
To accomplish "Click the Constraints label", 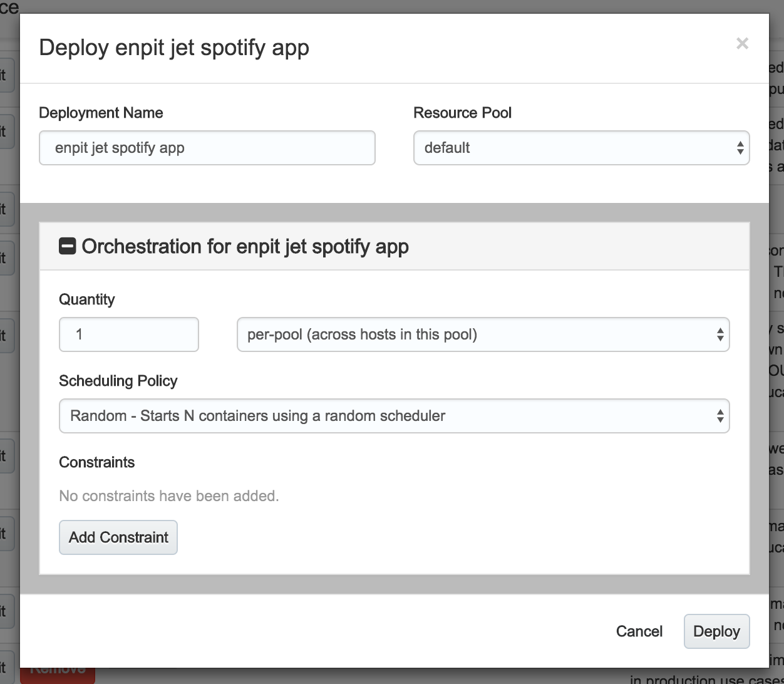I will click(97, 462).
